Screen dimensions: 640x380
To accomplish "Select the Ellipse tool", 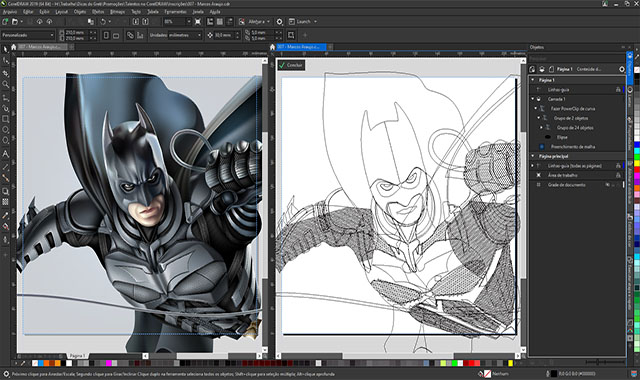I will 5,130.
